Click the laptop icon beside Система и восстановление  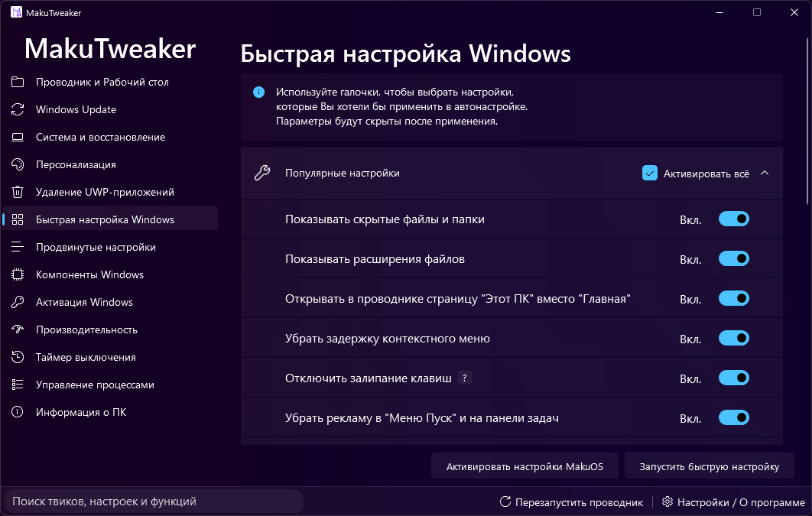pyautogui.click(x=18, y=137)
